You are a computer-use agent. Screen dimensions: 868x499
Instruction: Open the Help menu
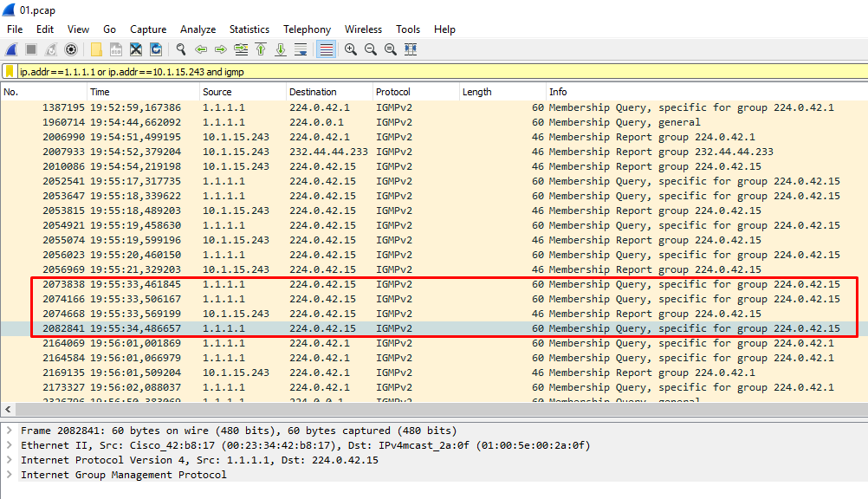point(444,29)
